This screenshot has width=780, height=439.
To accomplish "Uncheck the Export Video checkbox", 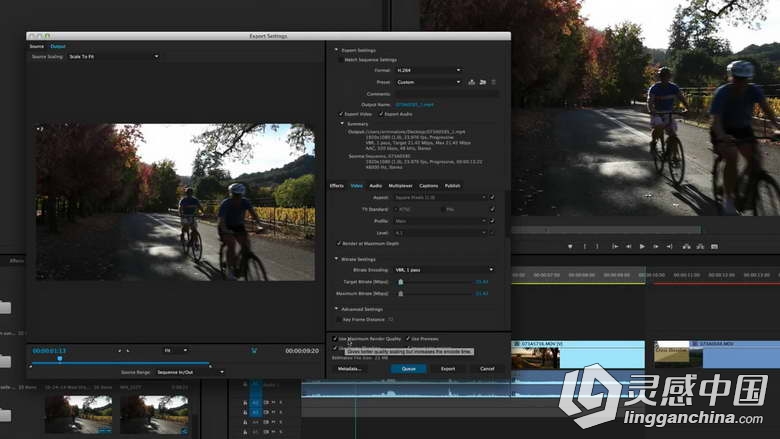I will (x=341, y=114).
